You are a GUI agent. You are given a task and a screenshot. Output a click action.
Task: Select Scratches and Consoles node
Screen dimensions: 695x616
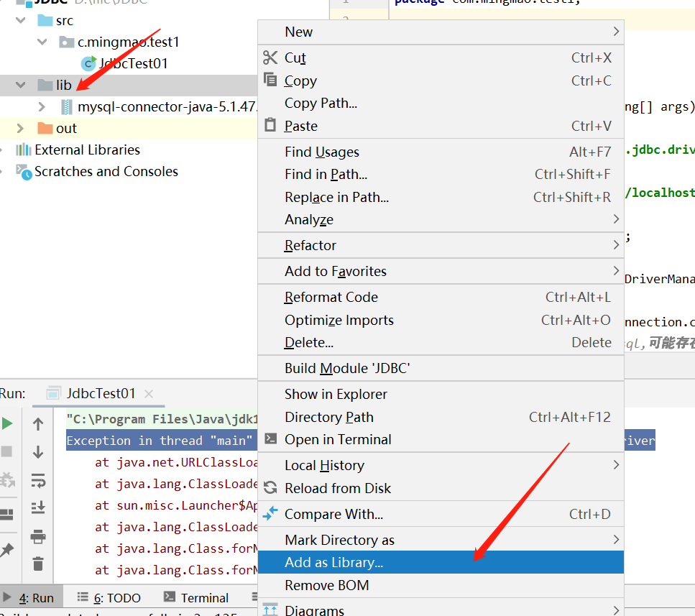pos(106,172)
